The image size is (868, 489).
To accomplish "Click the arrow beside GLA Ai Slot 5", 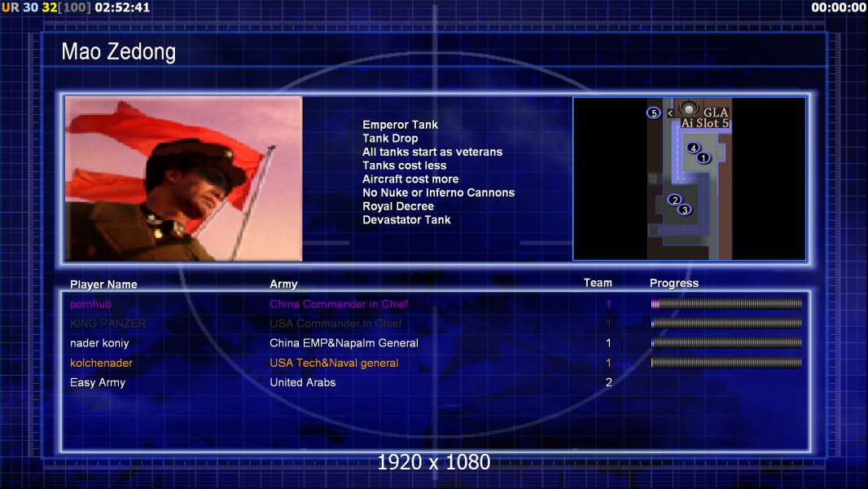I will (670, 113).
